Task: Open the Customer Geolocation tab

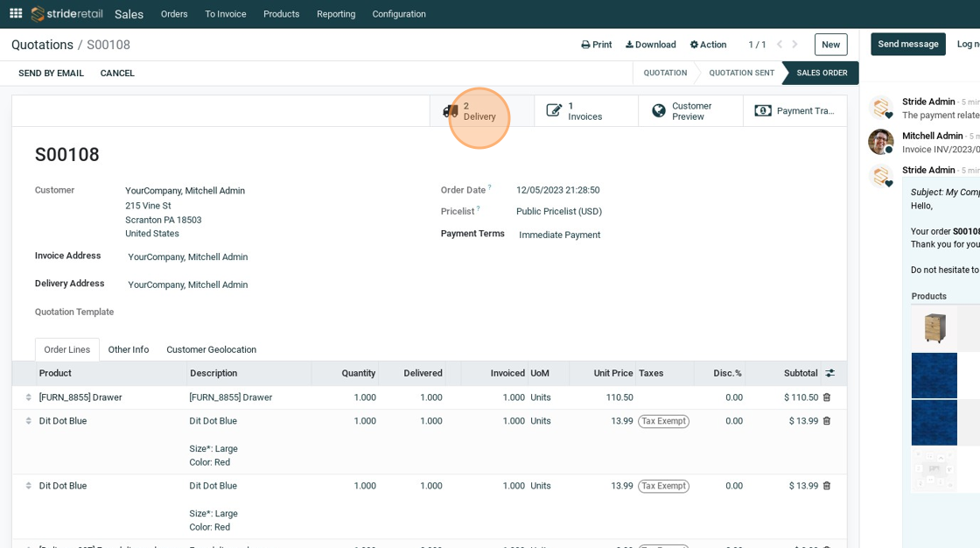Action: pos(211,349)
